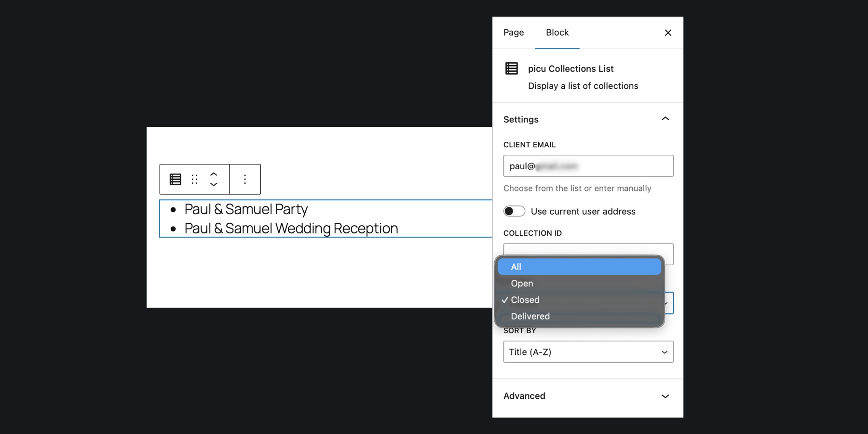Expand the Advanced section
Viewport: 868px width, 434px height.
tap(665, 396)
